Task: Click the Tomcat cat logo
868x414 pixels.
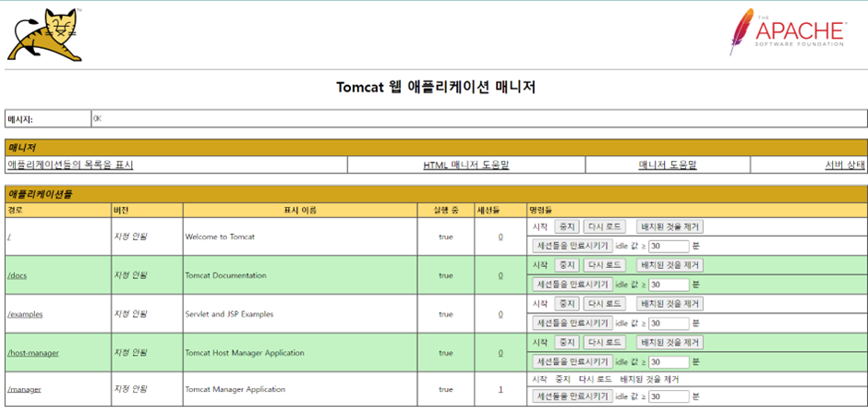Action: click(x=45, y=34)
